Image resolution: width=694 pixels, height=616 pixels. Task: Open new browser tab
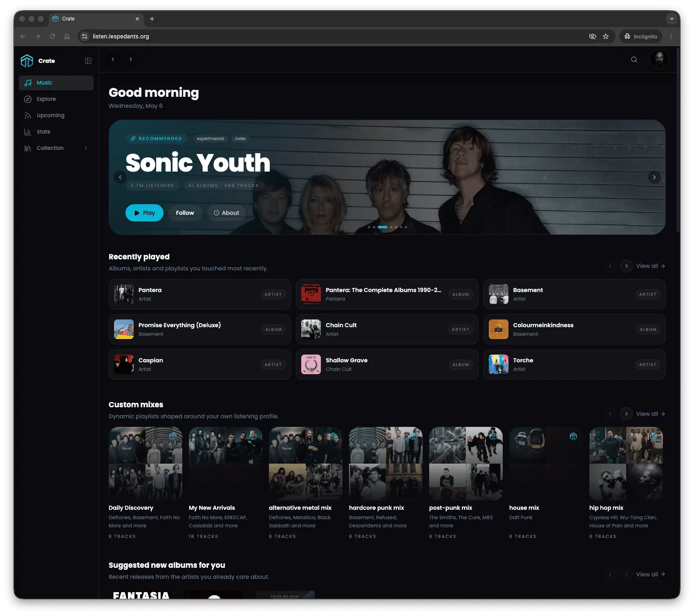152,19
